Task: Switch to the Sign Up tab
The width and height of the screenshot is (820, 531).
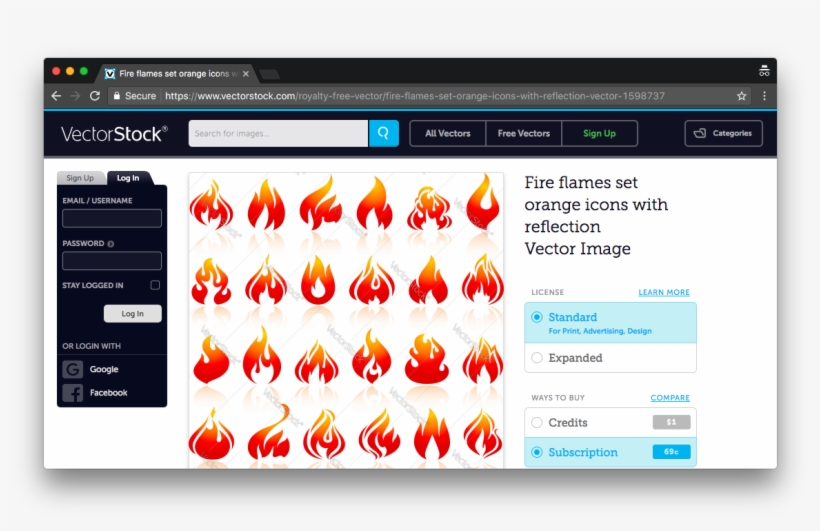Action: click(x=80, y=178)
